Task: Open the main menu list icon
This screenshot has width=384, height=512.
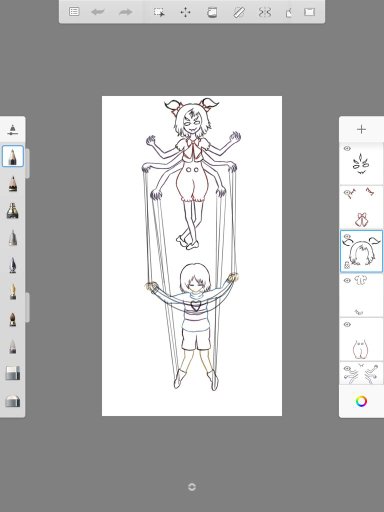Action: [x=74, y=12]
